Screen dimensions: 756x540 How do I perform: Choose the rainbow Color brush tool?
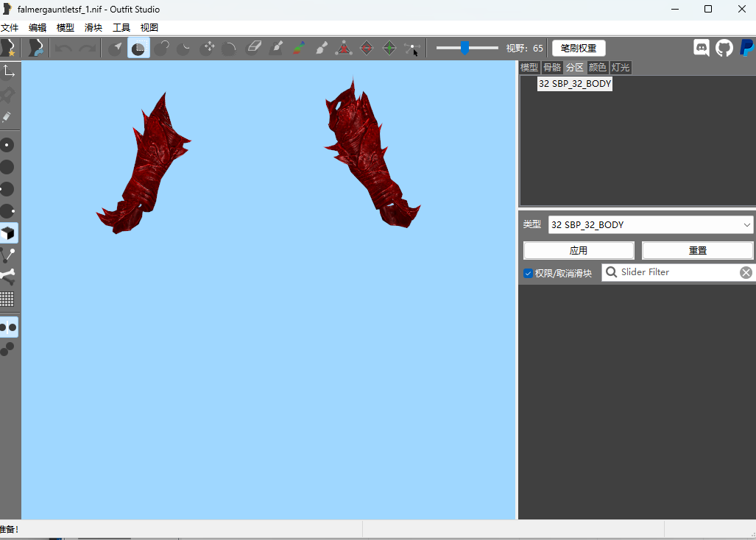click(x=299, y=48)
